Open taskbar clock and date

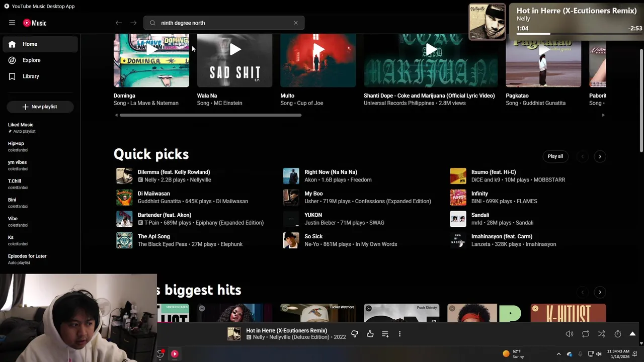click(x=618, y=354)
